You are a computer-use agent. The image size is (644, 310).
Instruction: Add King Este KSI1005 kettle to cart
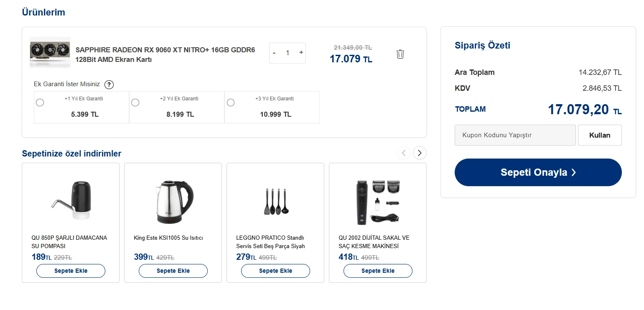[173, 271]
